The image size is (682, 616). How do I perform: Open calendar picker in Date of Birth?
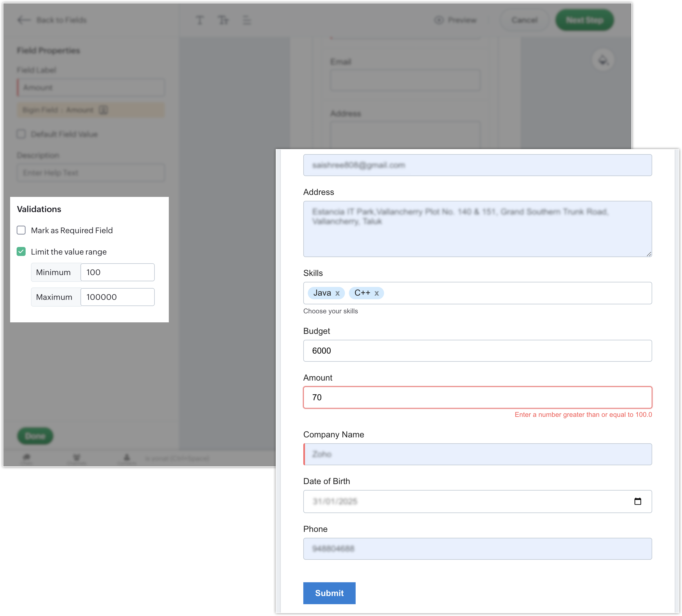(x=637, y=501)
